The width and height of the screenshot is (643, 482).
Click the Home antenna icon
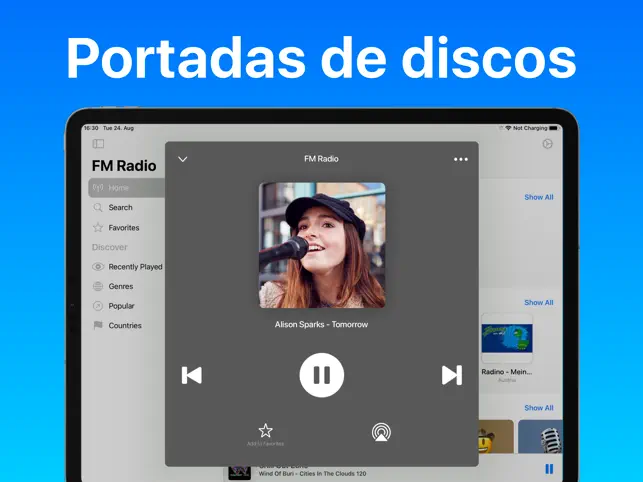click(x=98, y=188)
